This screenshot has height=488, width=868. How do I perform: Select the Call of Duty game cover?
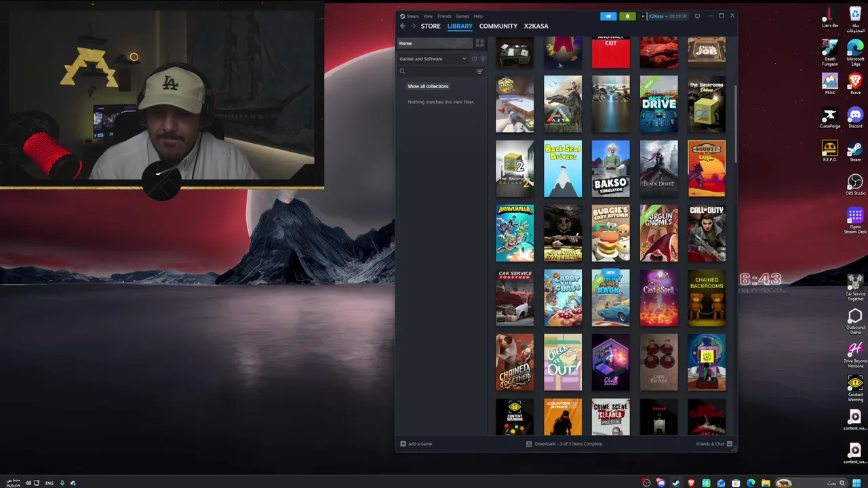tap(707, 233)
